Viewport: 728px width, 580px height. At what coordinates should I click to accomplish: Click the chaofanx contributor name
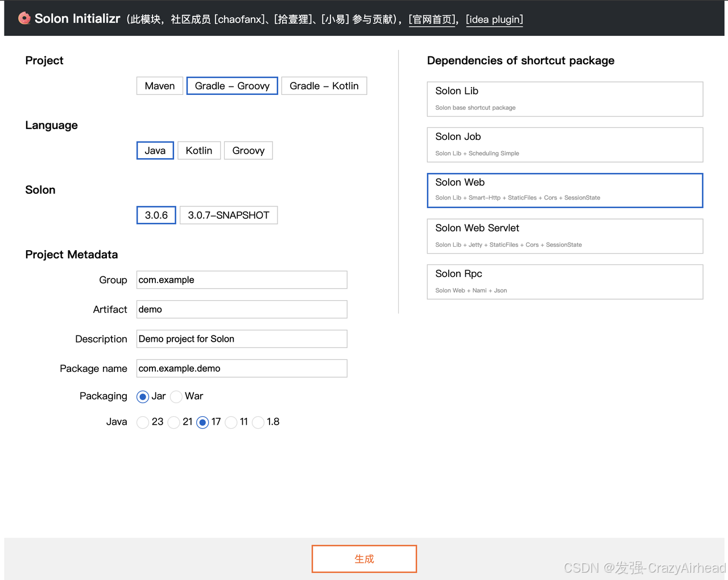241,19
